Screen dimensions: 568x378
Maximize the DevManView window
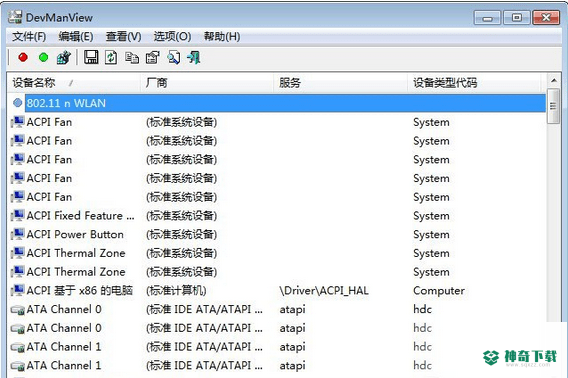click(517, 17)
